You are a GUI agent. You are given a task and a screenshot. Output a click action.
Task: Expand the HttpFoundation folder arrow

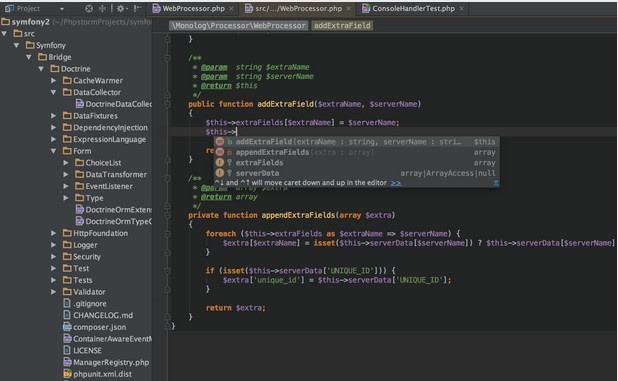(54, 233)
